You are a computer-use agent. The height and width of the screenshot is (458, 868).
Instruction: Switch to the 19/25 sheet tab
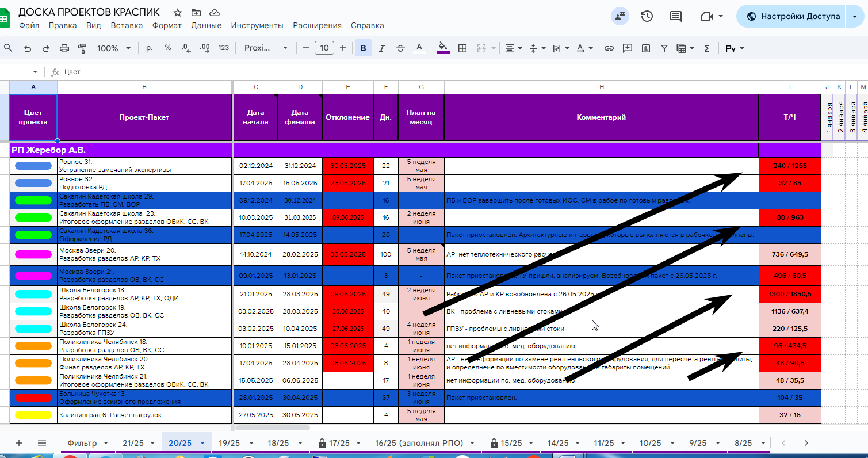229,443
